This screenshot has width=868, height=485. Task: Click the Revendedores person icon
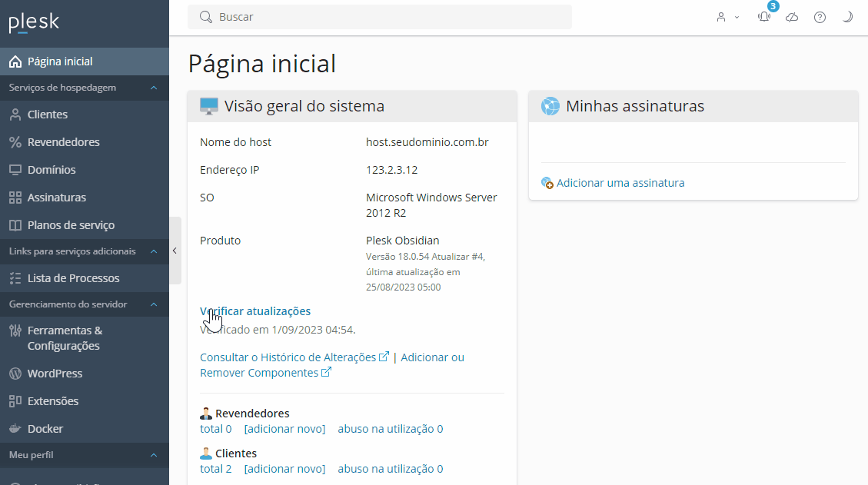pos(206,414)
